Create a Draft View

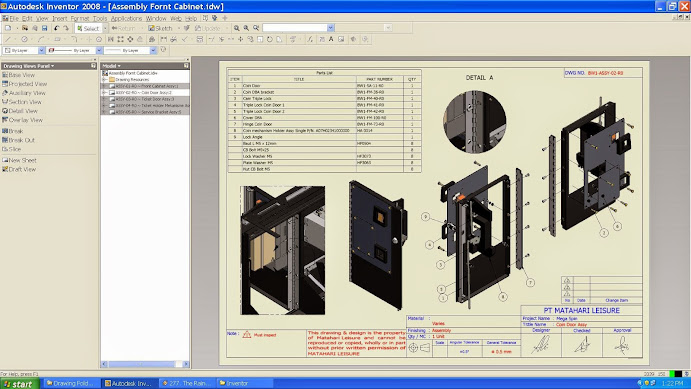coord(19,169)
